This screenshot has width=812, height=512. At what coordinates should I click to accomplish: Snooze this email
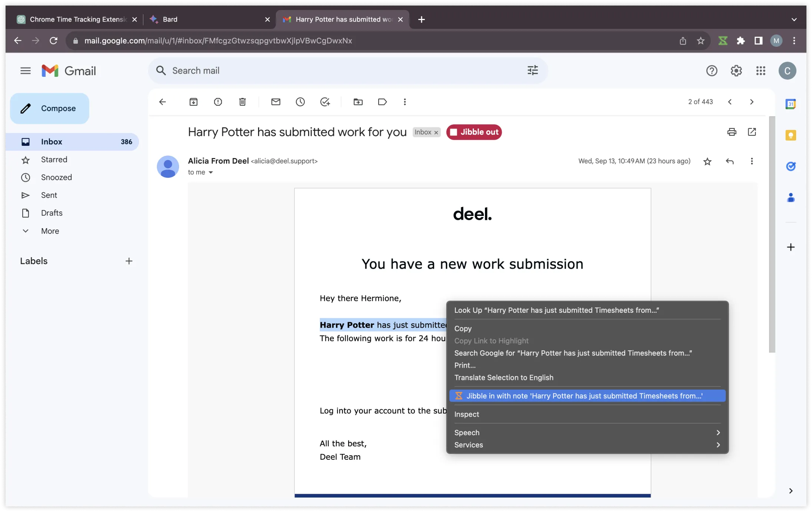tap(300, 102)
